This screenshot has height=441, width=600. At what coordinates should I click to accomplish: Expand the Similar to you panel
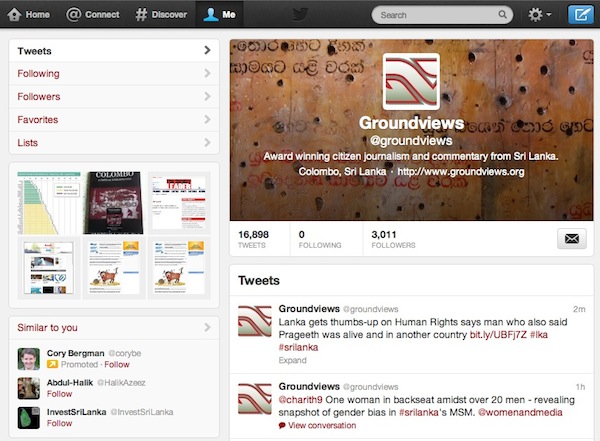pyautogui.click(x=114, y=328)
